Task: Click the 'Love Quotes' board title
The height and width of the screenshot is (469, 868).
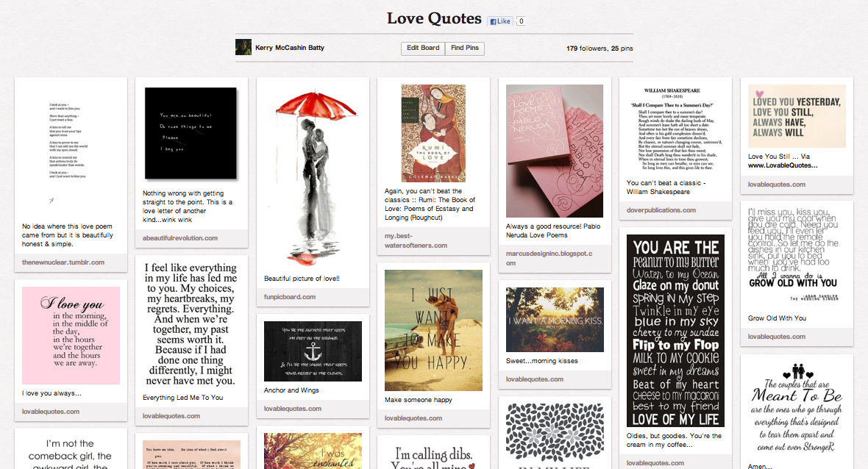Action: point(434,18)
